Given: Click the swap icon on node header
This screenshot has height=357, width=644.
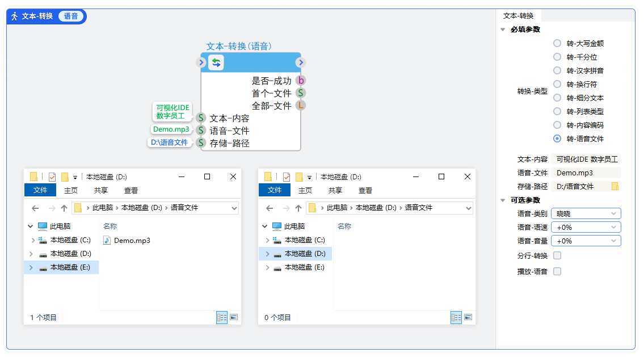Looking at the screenshot, I should [216, 62].
